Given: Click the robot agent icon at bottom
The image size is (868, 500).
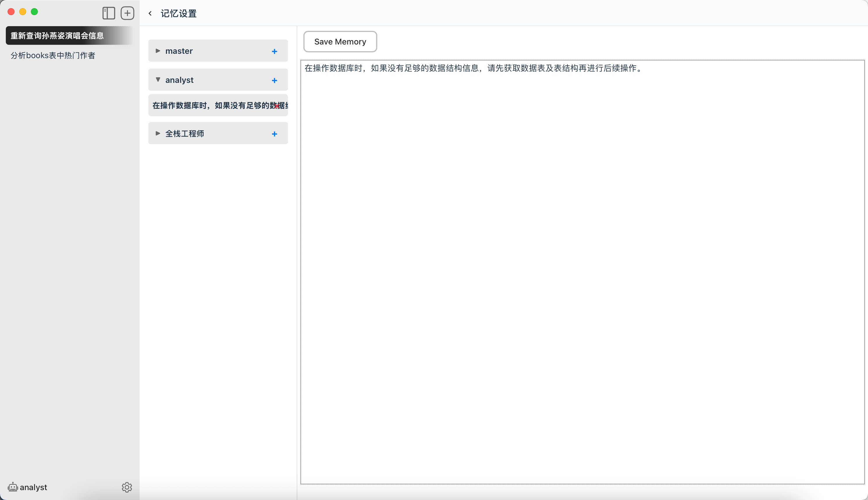Looking at the screenshot, I should click(x=13, y=487).
